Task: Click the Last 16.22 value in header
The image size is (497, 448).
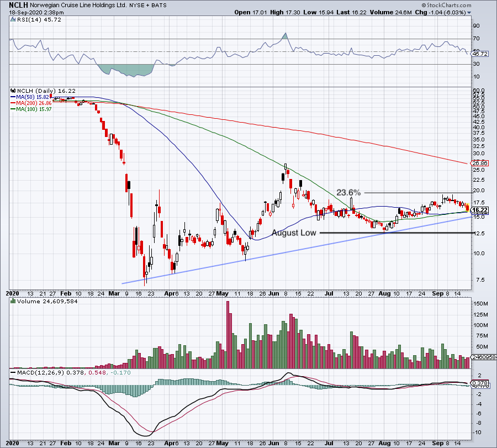Action: [351, 12]
